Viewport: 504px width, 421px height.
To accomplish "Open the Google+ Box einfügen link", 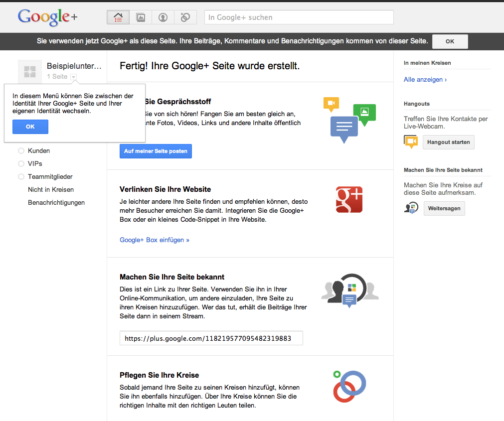I will click(x=154, y=240).
